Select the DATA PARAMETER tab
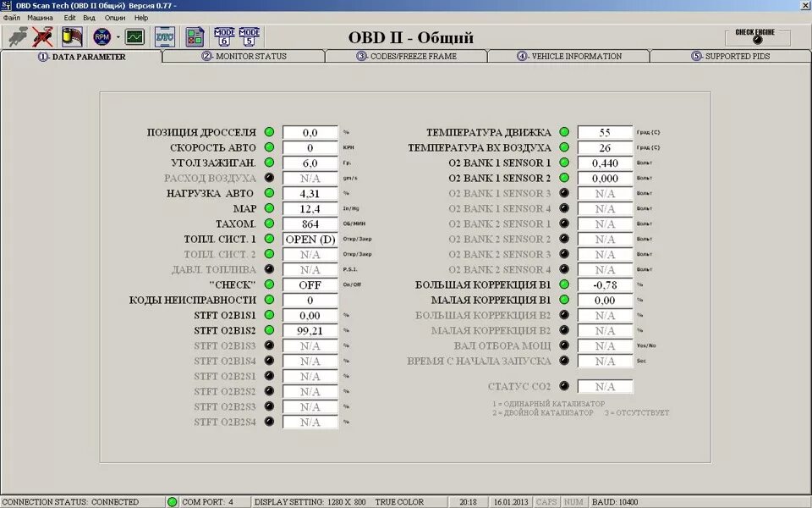Screen dimensions: 812x508 pyautogui.click(x=81, y=57)
